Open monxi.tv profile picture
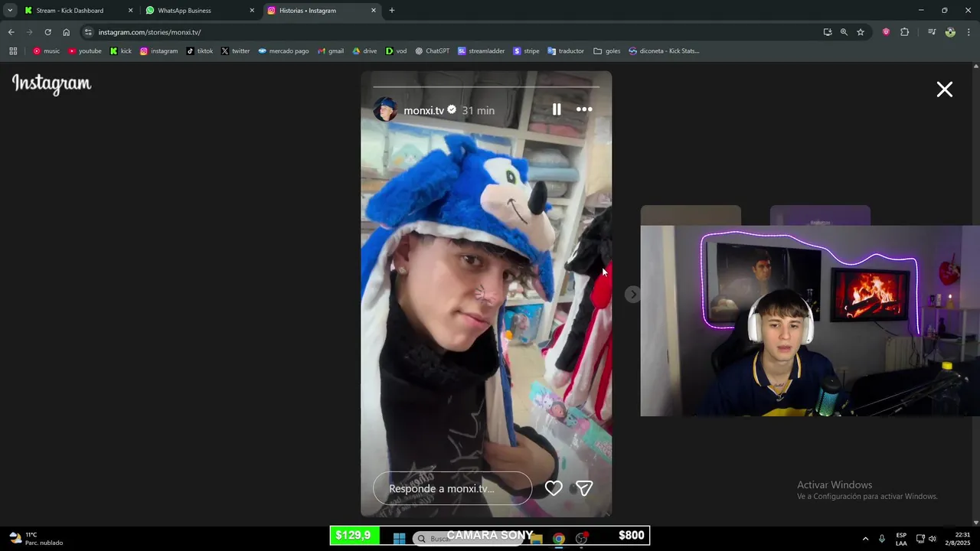The width and height of the screenshot is (980, 551). (x=385, y=109)
